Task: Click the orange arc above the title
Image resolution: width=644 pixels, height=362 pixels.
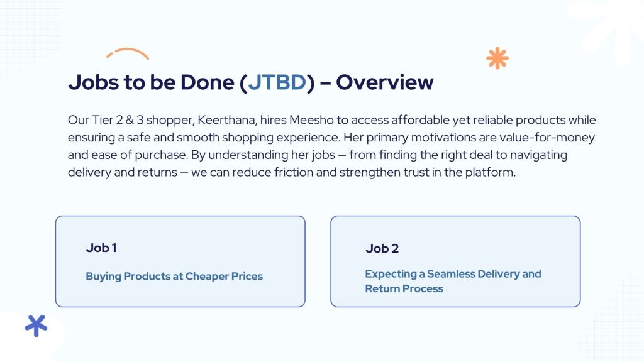Action: tap(127, 53)
